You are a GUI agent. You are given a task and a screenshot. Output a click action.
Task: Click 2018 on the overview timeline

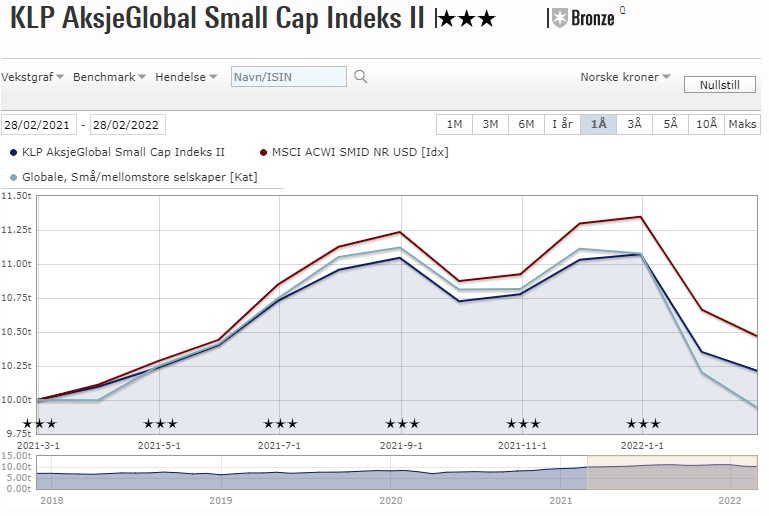(x=51, y=501)
